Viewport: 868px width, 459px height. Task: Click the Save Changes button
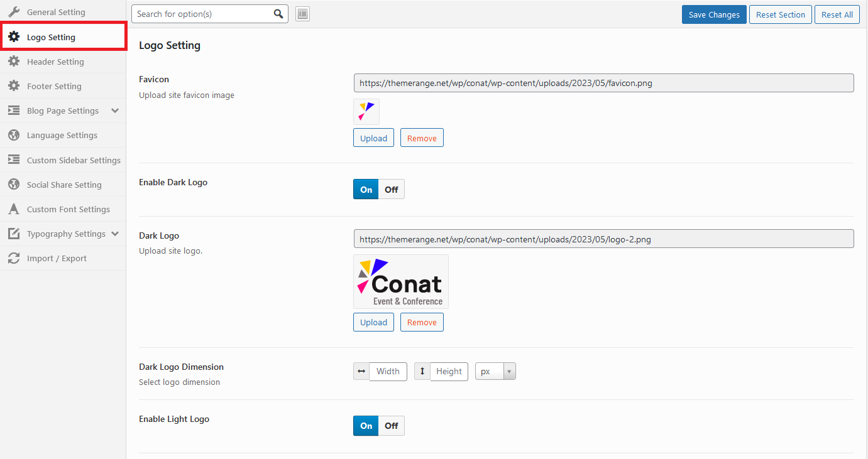[x=714, y=14]
